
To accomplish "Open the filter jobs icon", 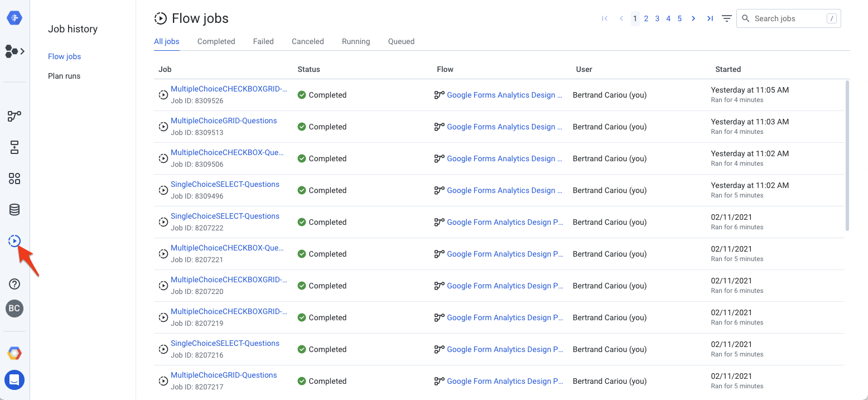I will pos(726,18).
